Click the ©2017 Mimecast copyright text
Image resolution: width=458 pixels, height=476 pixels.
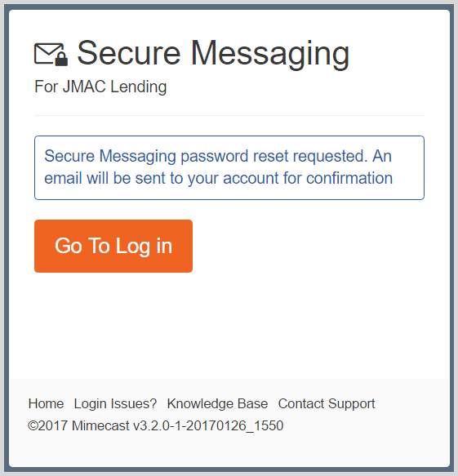(x=78, y=425)
